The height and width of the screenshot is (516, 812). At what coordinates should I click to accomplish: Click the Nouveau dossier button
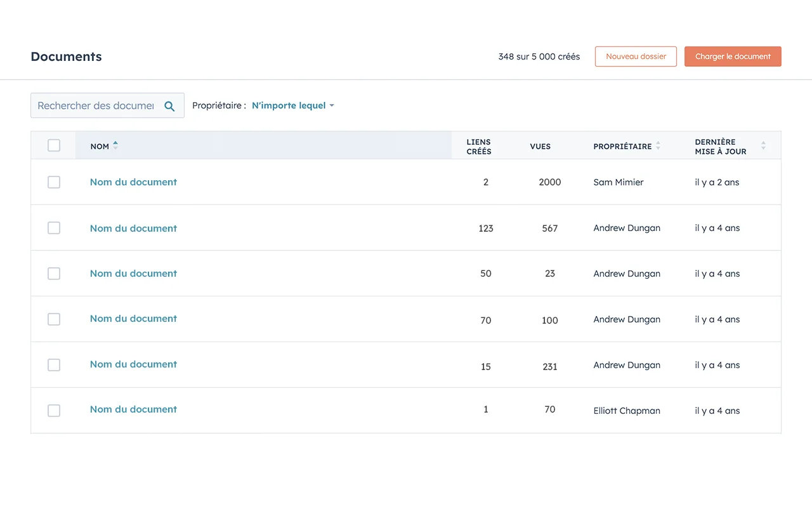point(636,56)
